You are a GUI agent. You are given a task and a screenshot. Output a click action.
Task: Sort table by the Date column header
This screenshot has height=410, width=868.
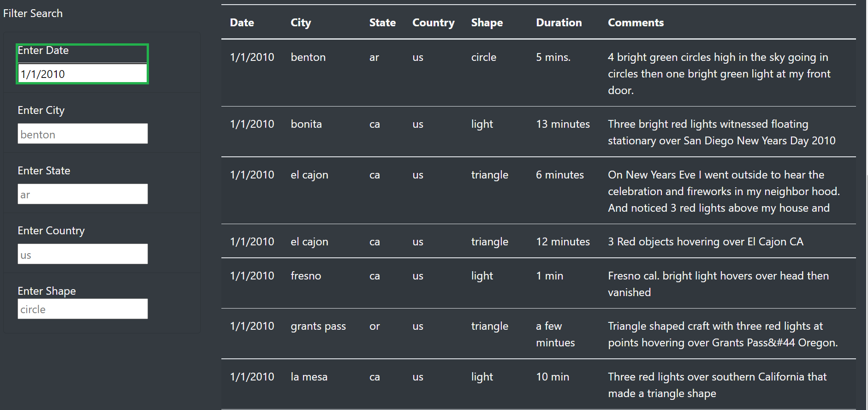point(242,22)
